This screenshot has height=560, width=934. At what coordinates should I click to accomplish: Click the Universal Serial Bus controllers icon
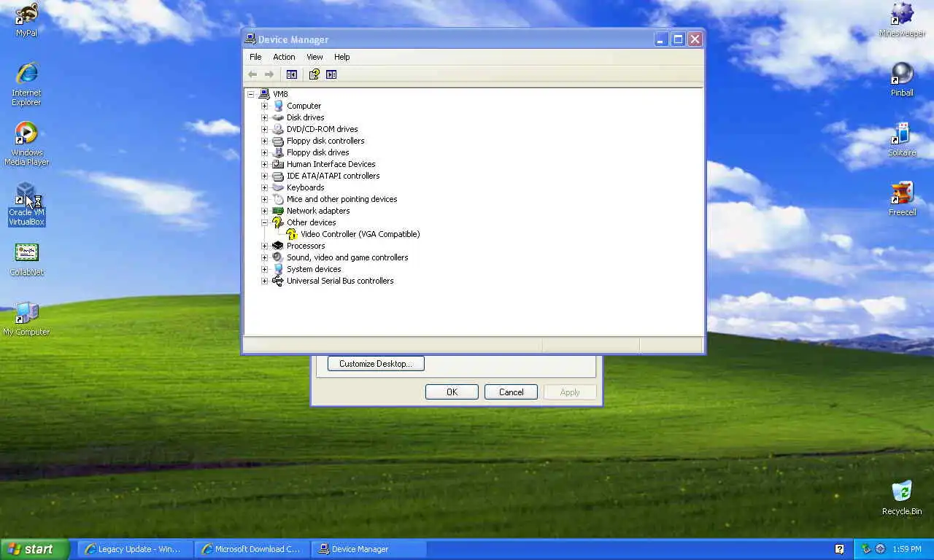(278, 281)
